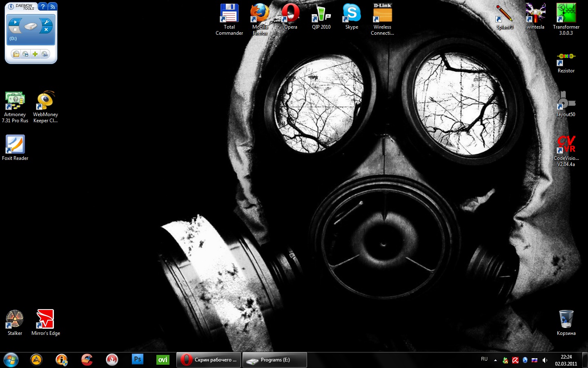This screenshot has height=368, width=588.
Task: Select the Rezistor desktop shortcut
Action: (x=566, y=62)
